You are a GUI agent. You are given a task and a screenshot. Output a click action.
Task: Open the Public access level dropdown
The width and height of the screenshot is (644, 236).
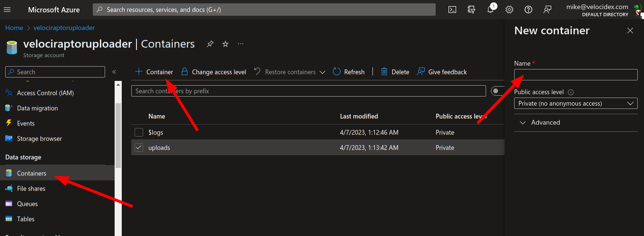(576, 103)
